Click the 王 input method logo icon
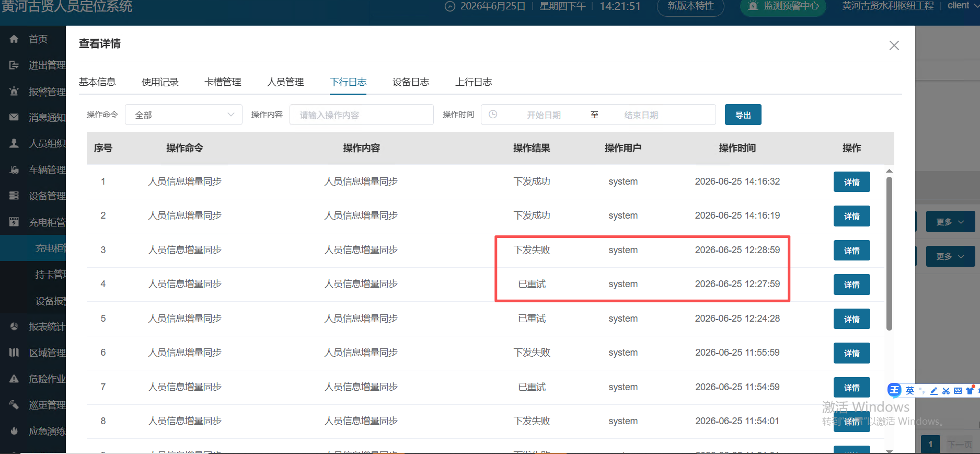This screenshot has height=454, width=980. 894,390
